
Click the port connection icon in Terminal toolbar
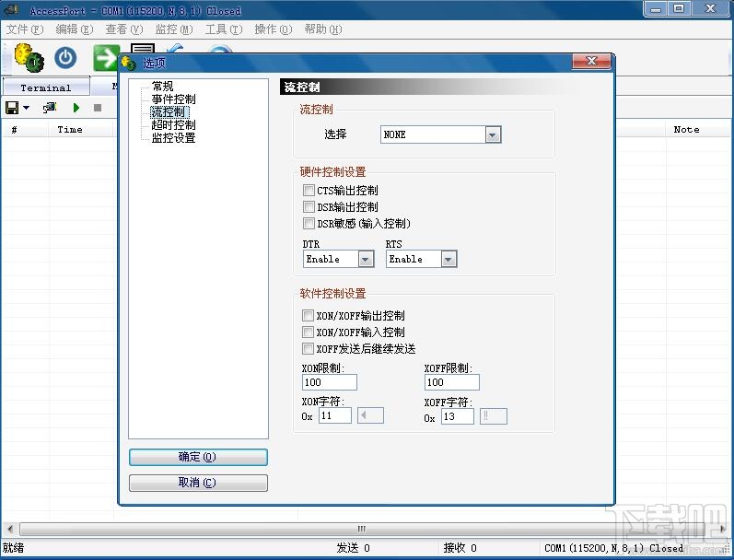tap(50, 108)
